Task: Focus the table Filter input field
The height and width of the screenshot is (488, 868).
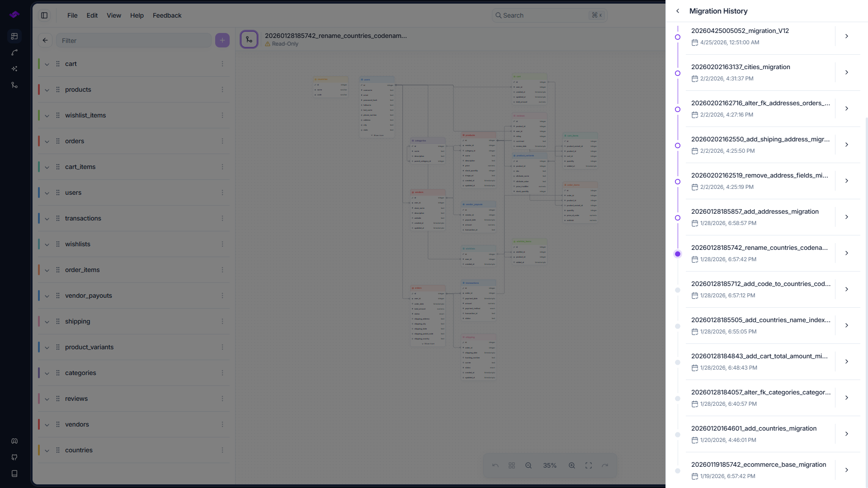Action: click(134, 40)
